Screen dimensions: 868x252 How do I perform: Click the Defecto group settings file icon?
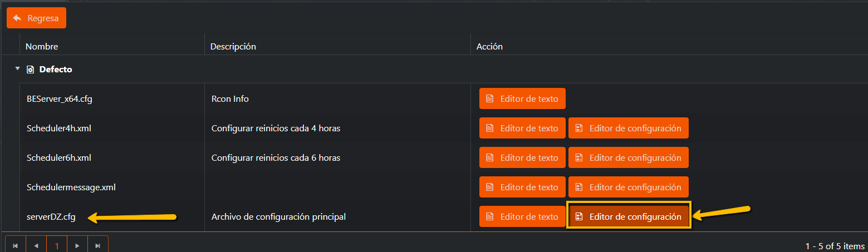(31, 70)
